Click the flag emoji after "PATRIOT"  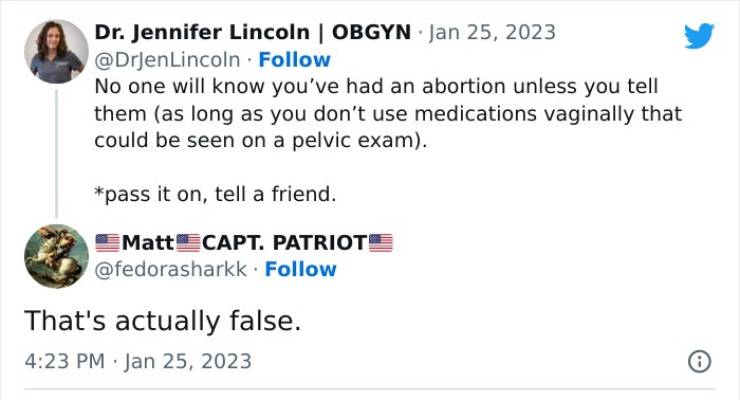coord(381,242)
